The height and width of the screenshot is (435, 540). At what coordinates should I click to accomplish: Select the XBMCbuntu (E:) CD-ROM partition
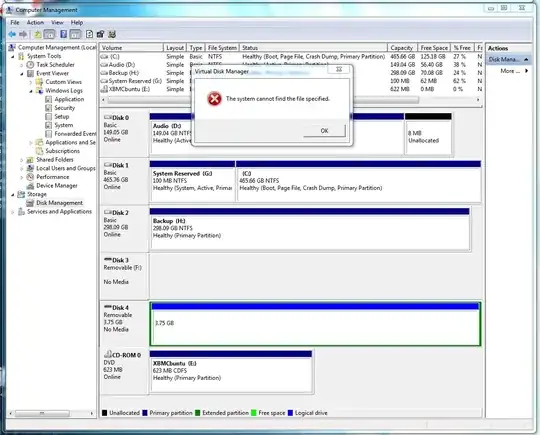pos(231,371)
